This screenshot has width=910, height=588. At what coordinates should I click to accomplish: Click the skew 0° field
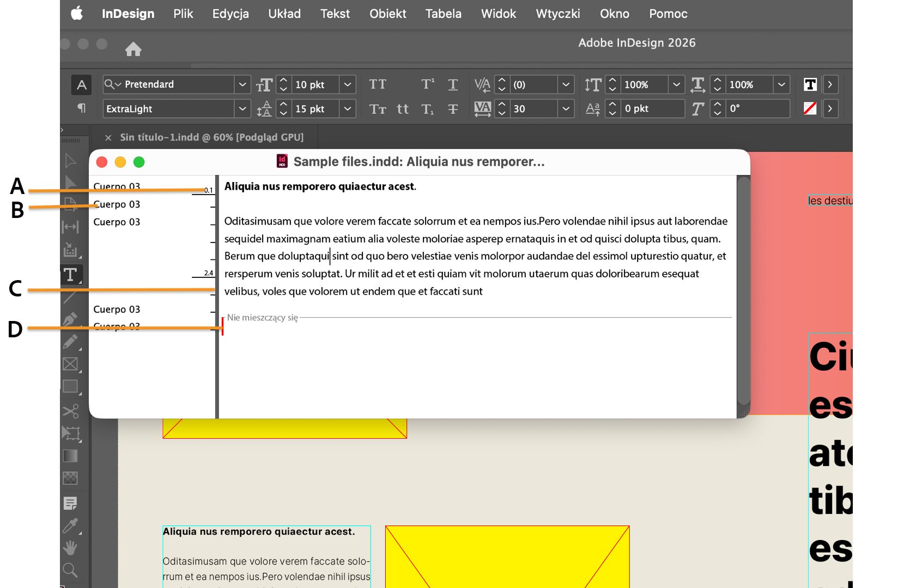pos(758,108)
